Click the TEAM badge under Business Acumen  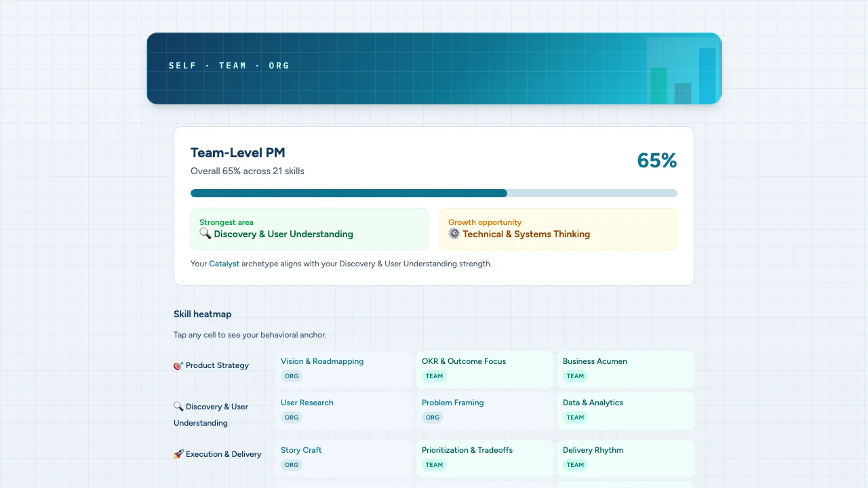point(576,376)
